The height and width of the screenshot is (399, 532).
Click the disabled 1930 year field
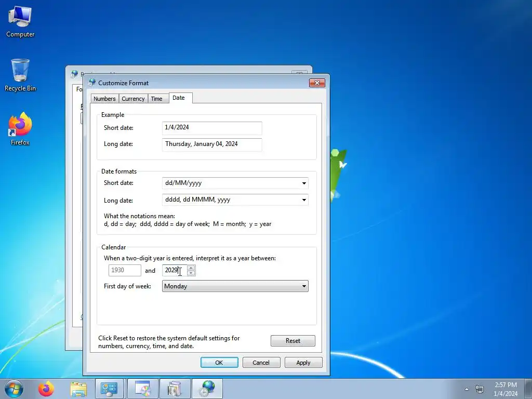click(x=125, y=270)
